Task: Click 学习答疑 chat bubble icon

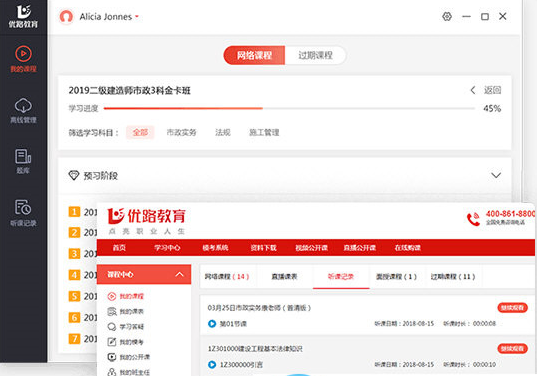Action: point(112,327)
